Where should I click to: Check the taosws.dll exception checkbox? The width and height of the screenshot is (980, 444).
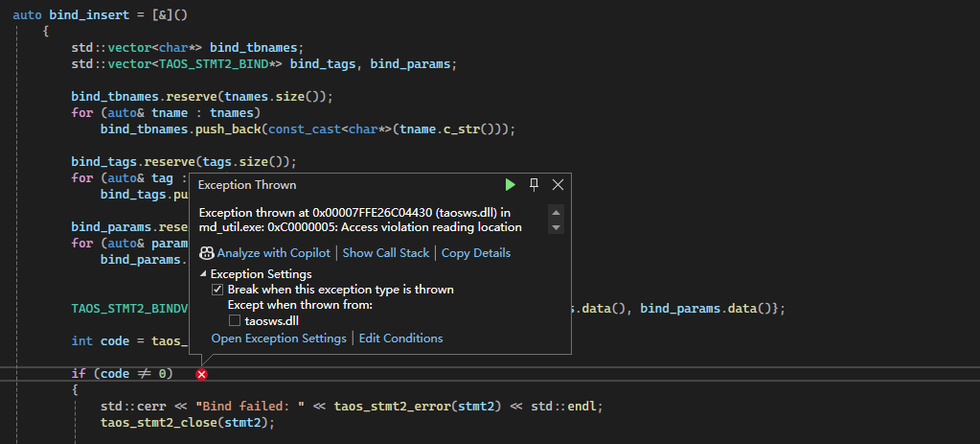[235, 321]
